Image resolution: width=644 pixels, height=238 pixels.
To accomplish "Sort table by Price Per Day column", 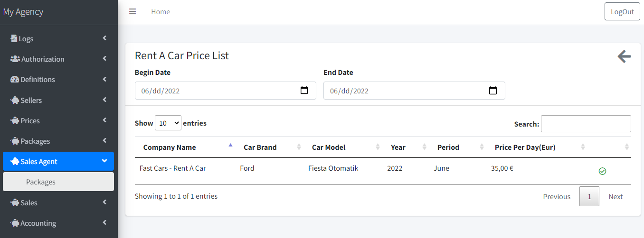I will pyautogui.click(x=525, y=147).
